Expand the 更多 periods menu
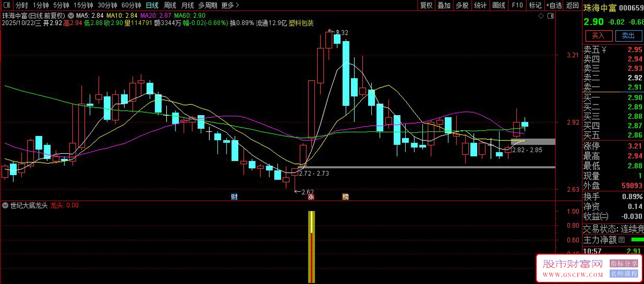The width and height of the screenshot is (644, 284). point(230,5)
